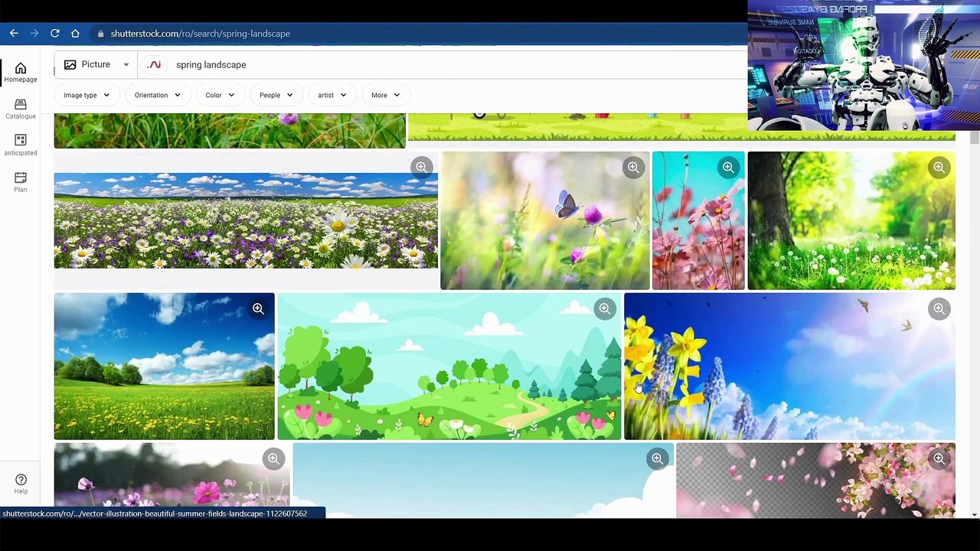The width and height of the screenshot is (980, 551).
Task: Expand the Picture type selector
Action: pos(96,65)
